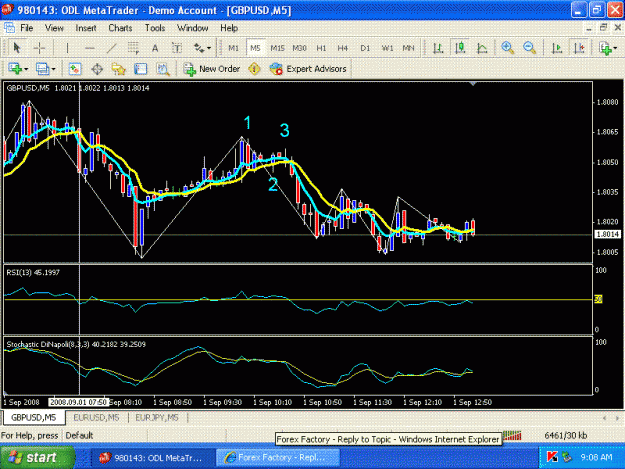Open the View menu
The height and width of the screenshot is (469, 625).
(x=54, y=28)
